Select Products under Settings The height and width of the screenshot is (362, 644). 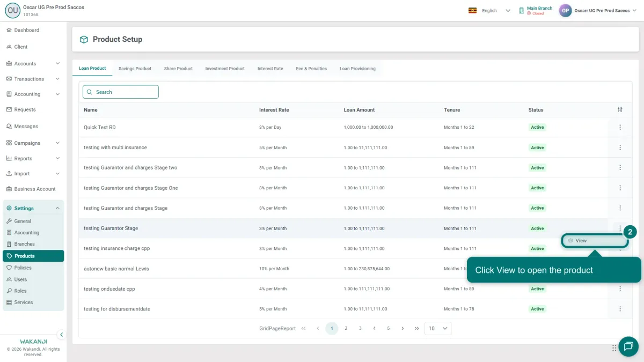pos(33,256)
